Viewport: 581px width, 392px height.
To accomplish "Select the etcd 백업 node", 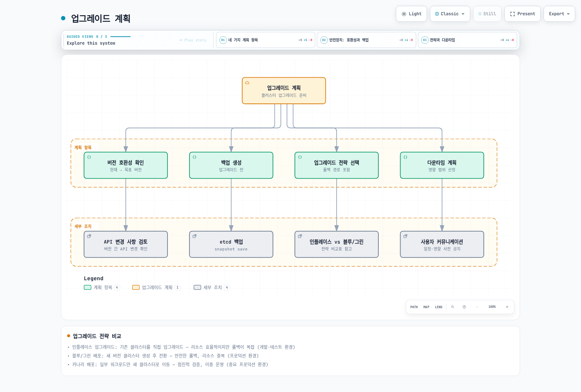I will pos(231,244).
